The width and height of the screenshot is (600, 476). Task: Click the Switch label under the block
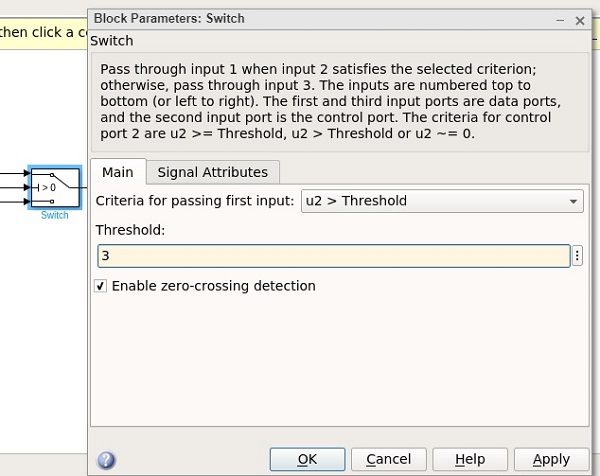[x=55, y=216]
